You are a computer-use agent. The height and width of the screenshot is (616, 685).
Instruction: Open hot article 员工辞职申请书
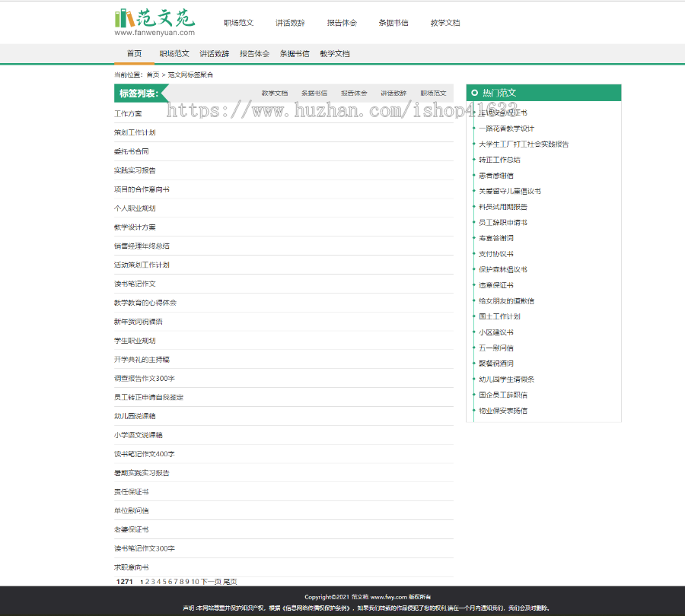coord(503,223)
